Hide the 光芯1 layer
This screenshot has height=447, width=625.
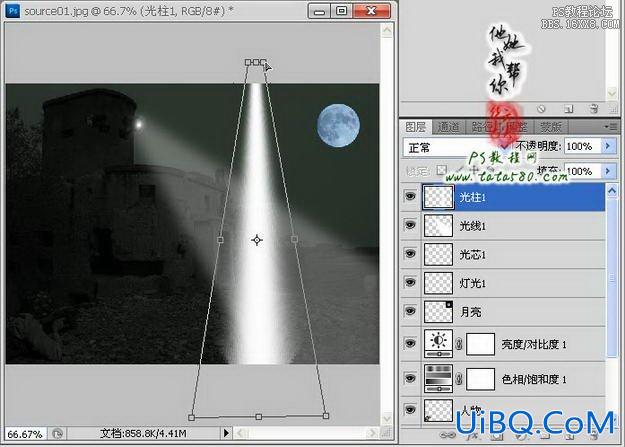pos(410,254)
